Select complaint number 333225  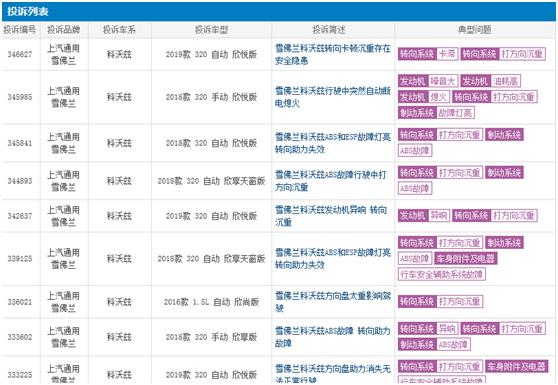click(20, 375)
